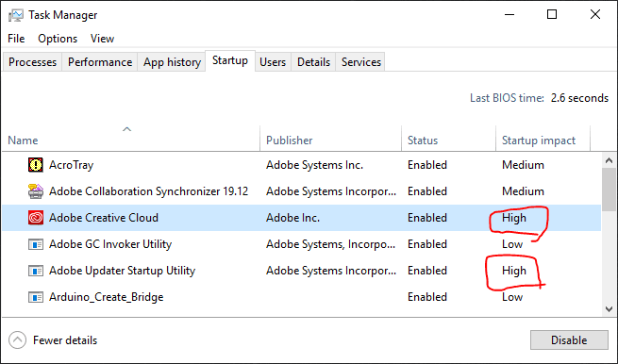This screenshot has width=618, height=364.
Task: Click the Adobe Creative Cloud red icon
Action: [x=36, y=218]
